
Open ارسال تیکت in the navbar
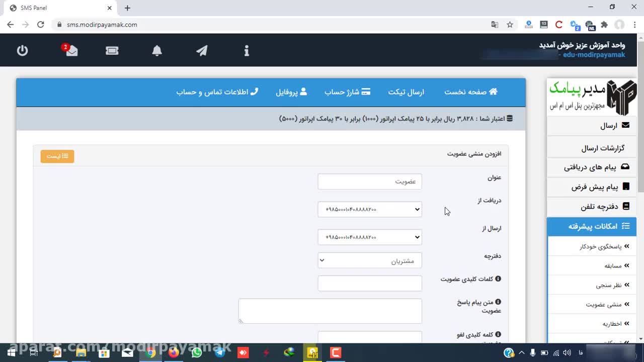(406, 92)
